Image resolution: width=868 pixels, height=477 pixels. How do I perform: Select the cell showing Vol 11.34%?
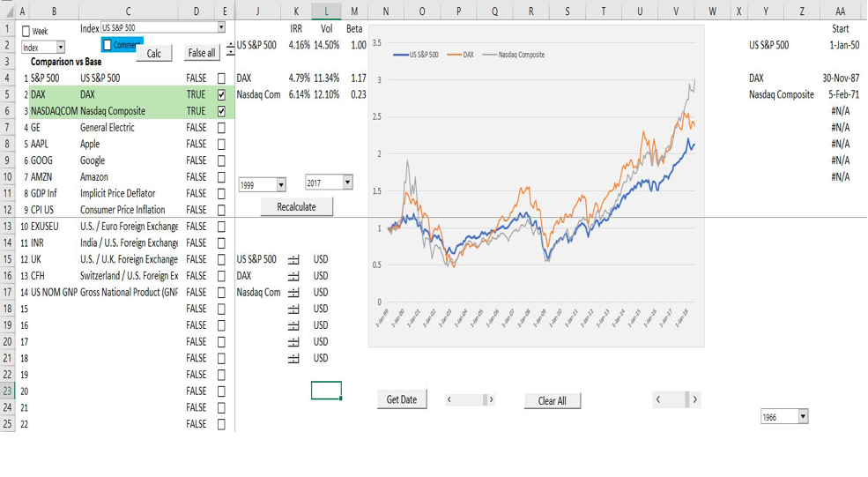pos(327,78)
